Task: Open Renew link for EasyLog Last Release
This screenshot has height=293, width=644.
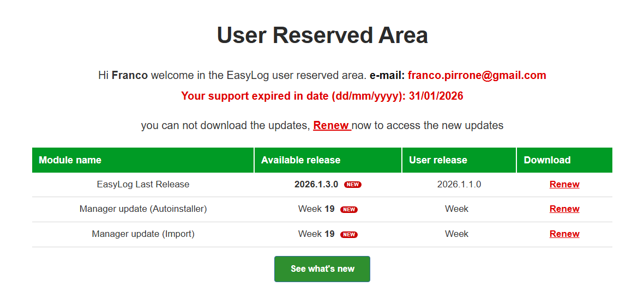Action: tap(564, 184)
